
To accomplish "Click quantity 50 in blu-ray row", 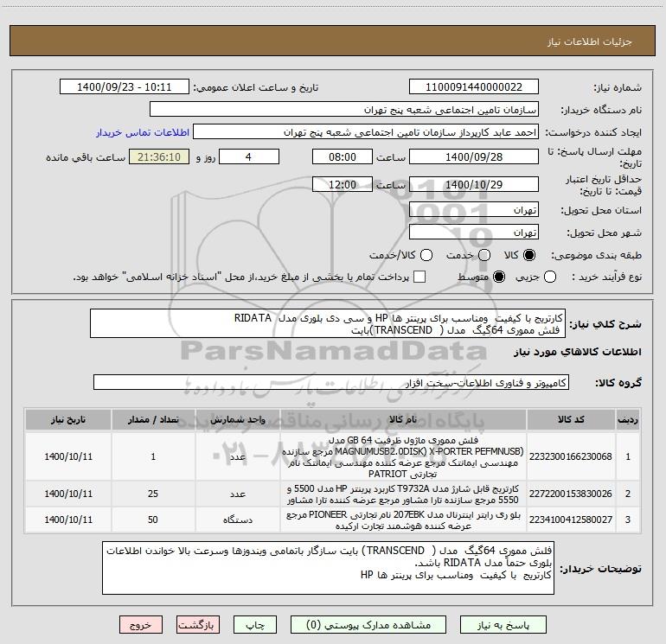I will pyautogui.click(x=153, y=520).
